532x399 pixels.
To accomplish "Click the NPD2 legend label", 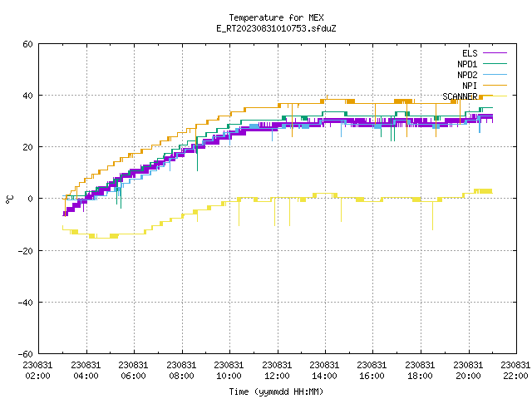I will click(x=467, y=75).
